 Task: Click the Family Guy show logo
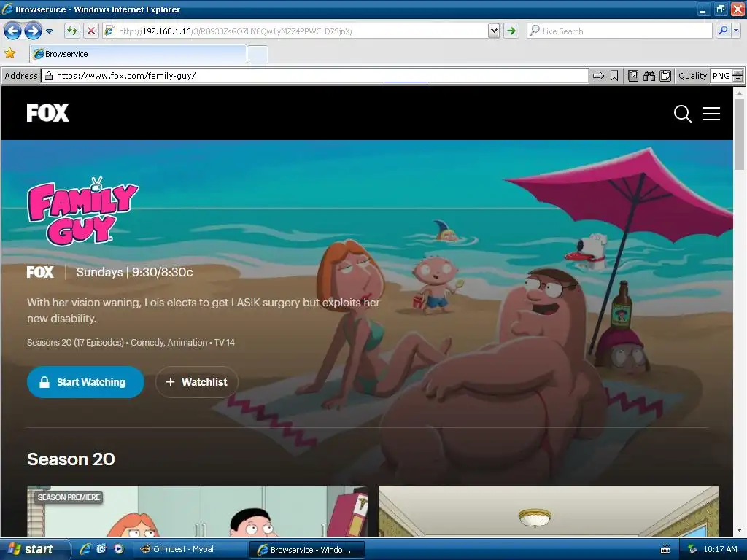click(83, 211)
